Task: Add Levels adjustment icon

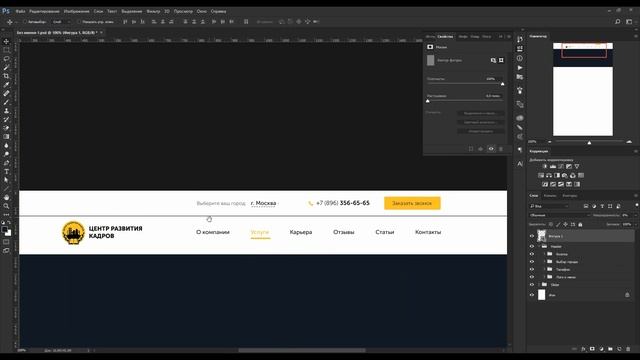Action: (553, 166)
